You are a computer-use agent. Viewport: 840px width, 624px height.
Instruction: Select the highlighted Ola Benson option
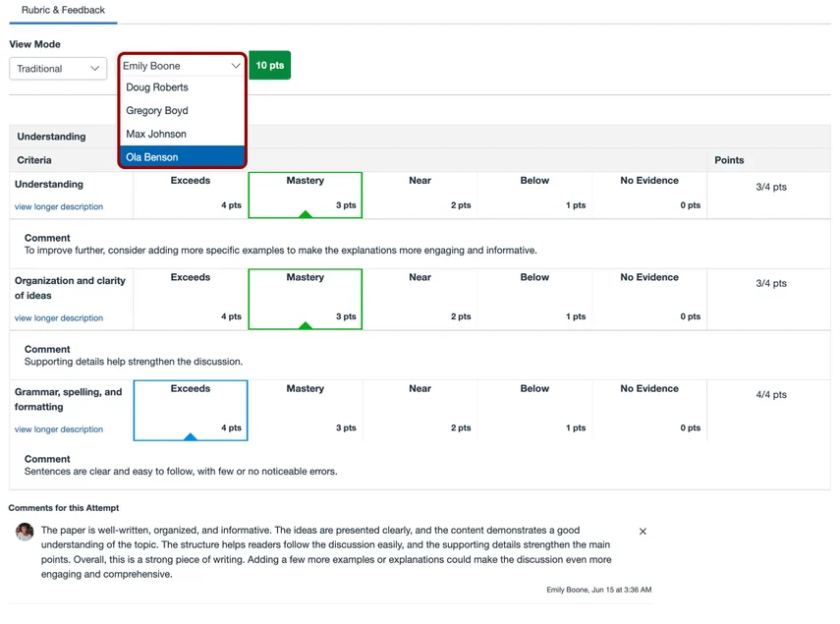point(182,157)
